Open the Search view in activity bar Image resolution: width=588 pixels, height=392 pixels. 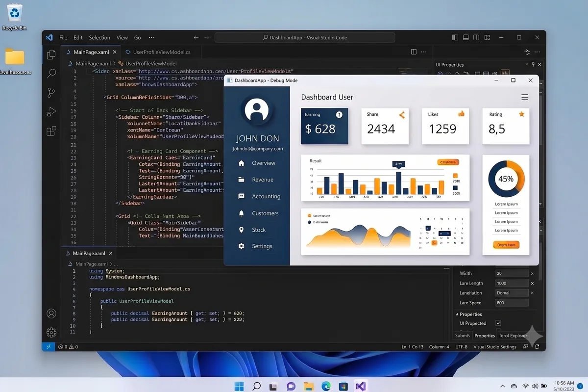click(x=51, y=74)
